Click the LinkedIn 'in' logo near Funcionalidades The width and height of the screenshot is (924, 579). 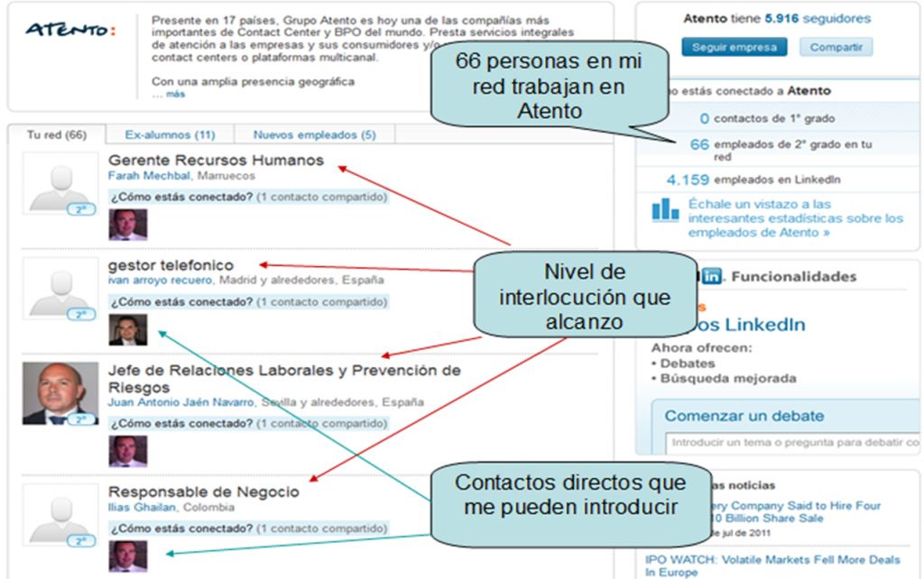point(711,276)
